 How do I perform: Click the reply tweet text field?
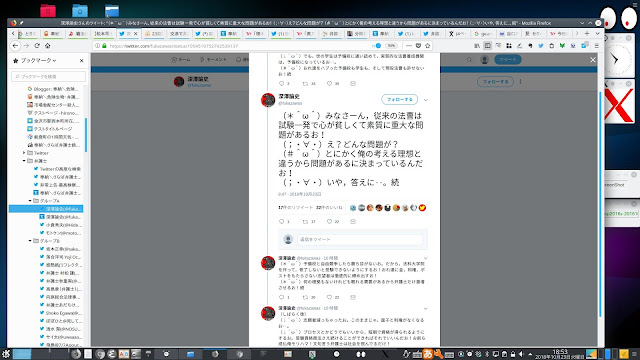click(x=360, y=239)
